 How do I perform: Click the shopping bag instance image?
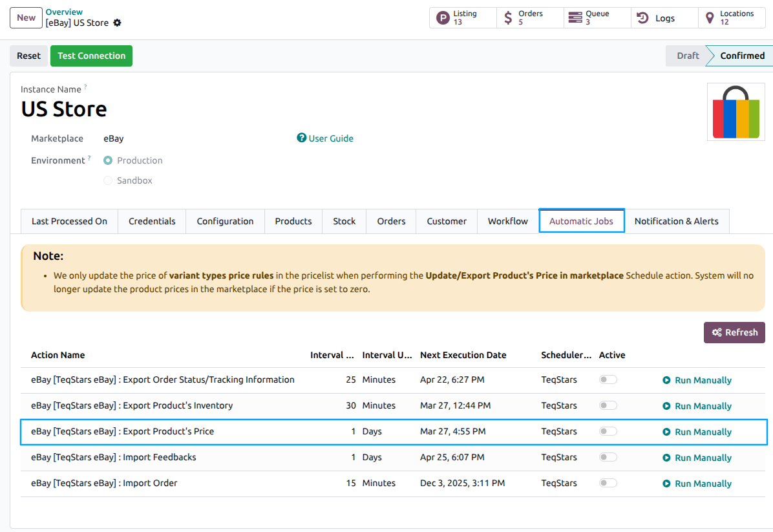[x=736, y=112]
